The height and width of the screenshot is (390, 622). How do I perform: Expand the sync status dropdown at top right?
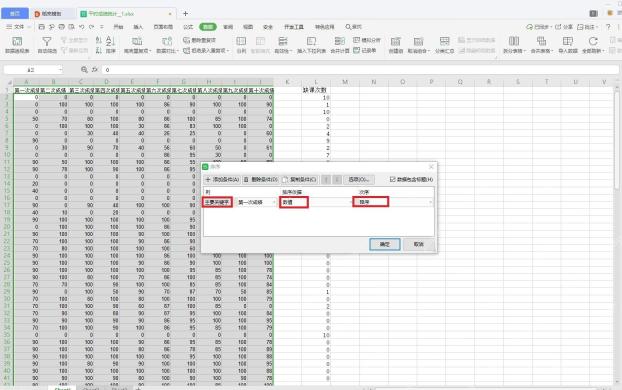click(550, 27)
